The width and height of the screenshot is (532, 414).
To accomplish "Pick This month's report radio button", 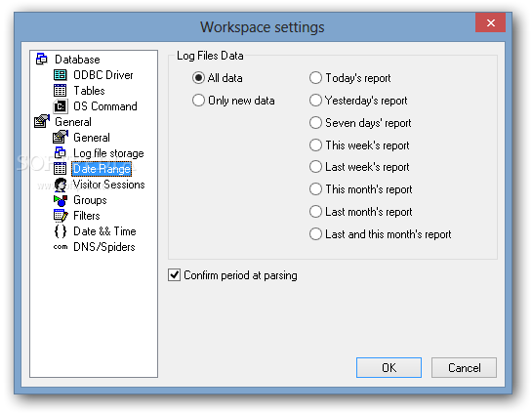I will pyautogui.click(x=315, y=189).
